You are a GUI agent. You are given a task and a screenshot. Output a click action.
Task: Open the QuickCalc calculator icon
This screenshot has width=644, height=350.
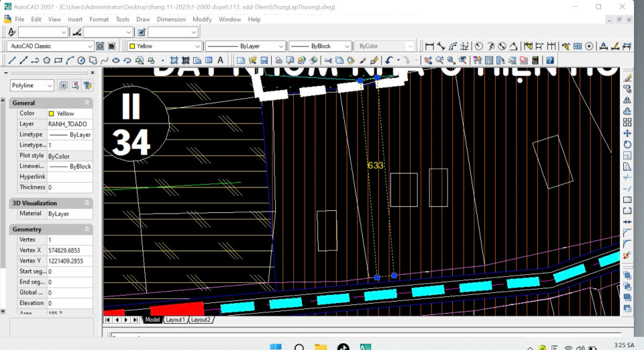(535, 60)
